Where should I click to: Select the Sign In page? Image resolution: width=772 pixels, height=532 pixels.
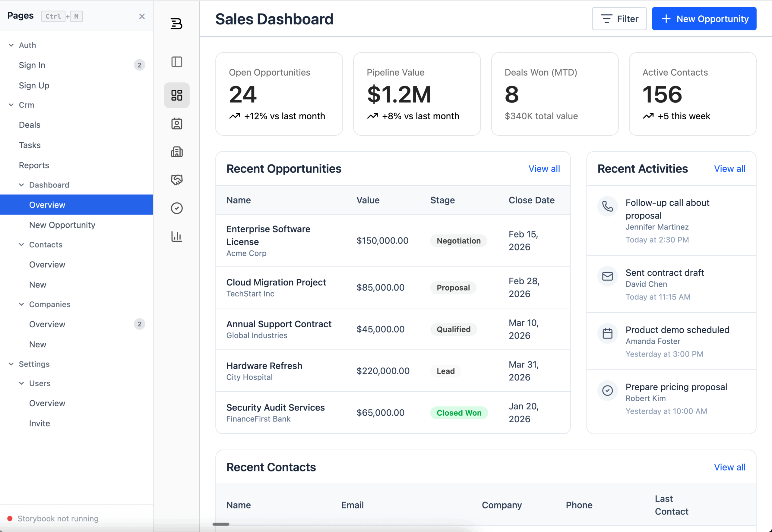(32, 65)
